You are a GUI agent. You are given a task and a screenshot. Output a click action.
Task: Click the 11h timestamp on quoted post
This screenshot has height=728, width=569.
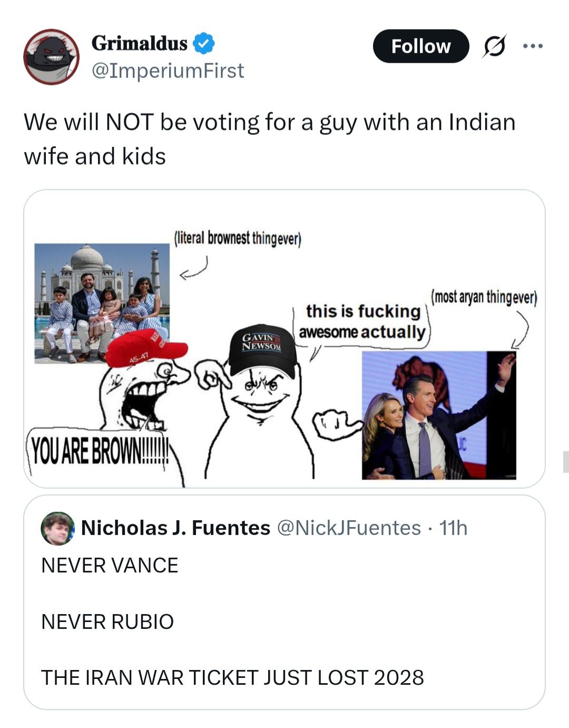453,528
